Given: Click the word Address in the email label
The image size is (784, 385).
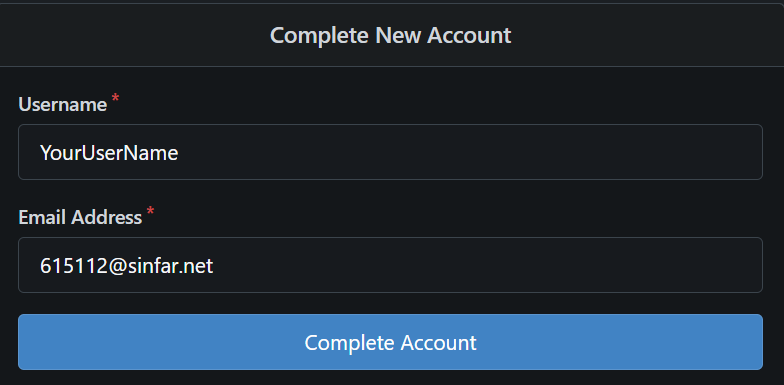Looking at the screenshot, I should click(106, 218).
